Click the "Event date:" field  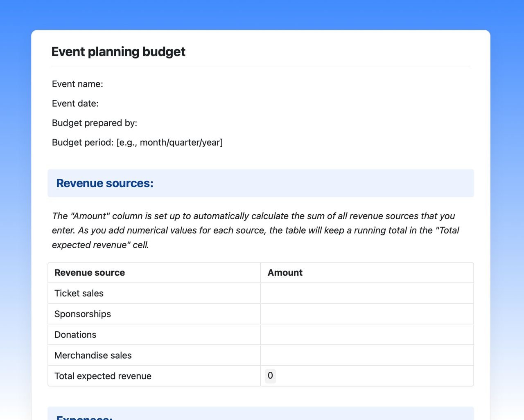[x=75, y=103]
